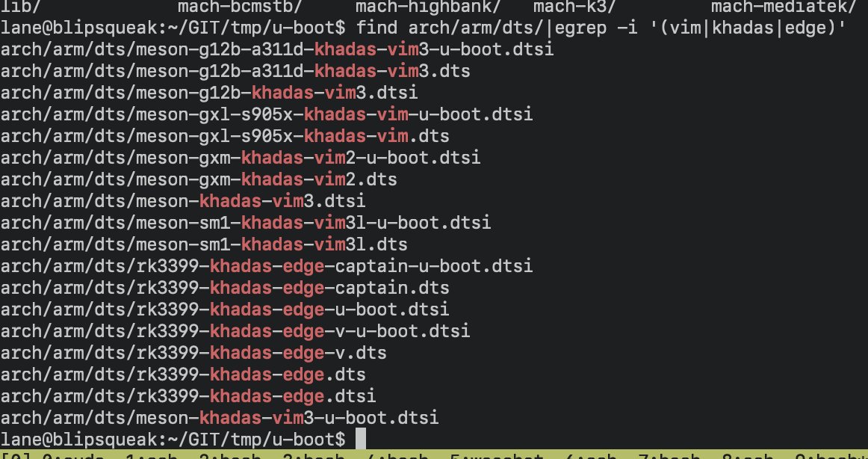Image resolution: width=868 pixels, height=459 pixels.
Task: Select the meson-sm1-khadas-vim3l.dts path
Action: [204, 244]
